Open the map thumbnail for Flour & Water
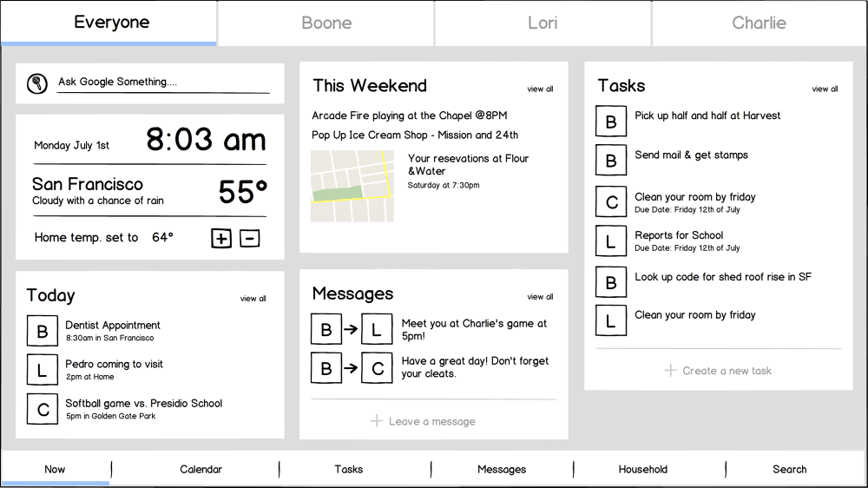Viewport: 868px width, 488px height. tap(352, 186)
